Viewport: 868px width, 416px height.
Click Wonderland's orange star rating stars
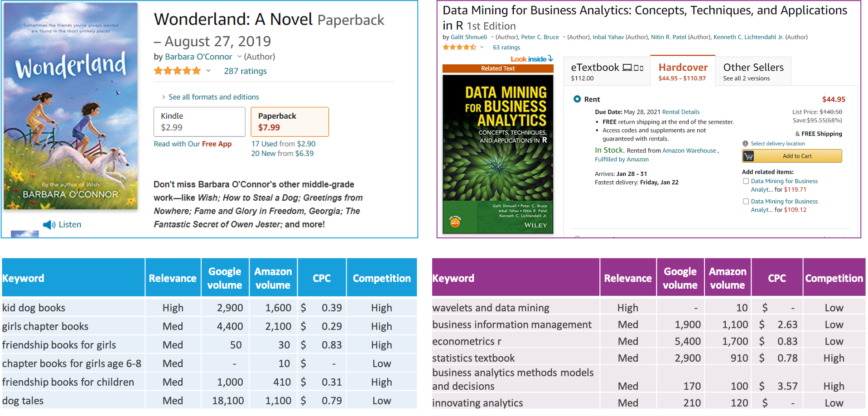[178, 70]
